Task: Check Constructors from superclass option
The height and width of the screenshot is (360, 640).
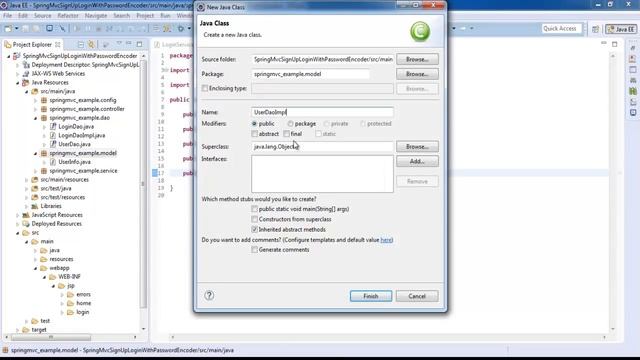Action: 254,219
